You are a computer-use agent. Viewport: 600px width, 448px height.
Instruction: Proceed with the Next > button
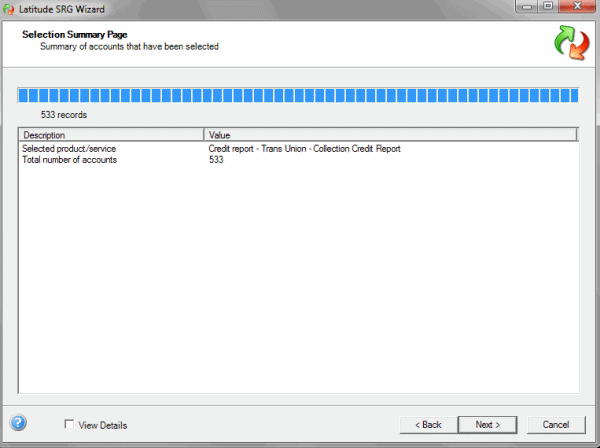coord(488,425)
